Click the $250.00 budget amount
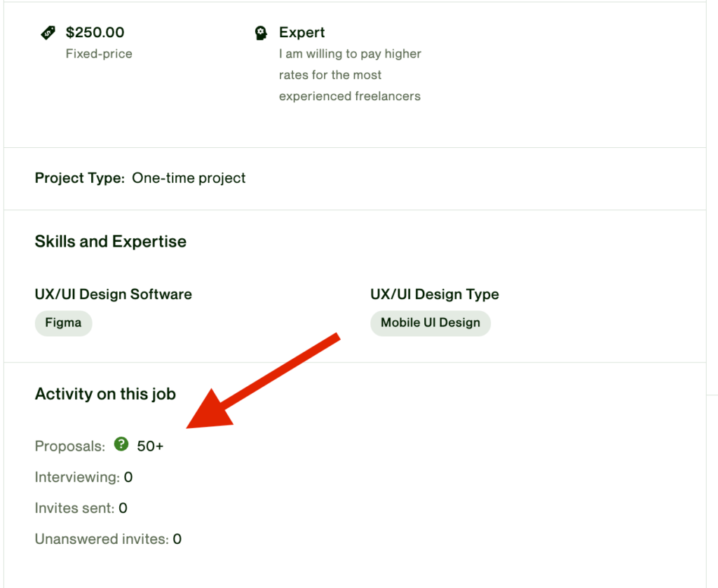Image resolution: width=718 pixels, height=588 pixels. 95,32
